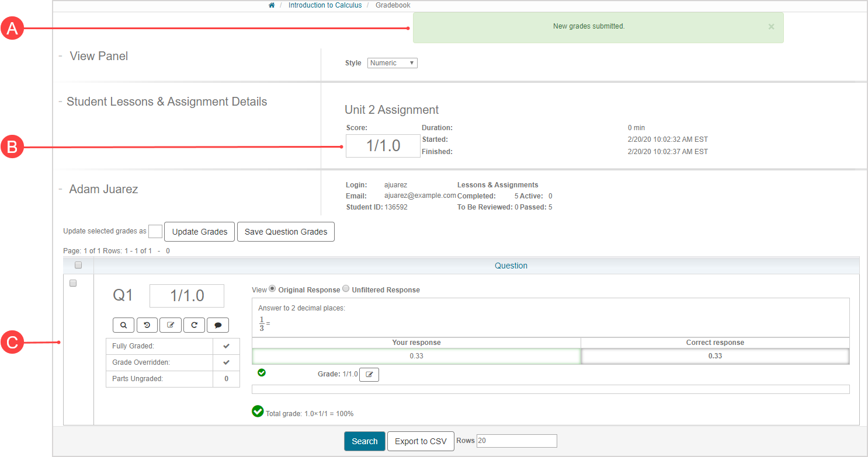Image resolution: width=868 pixels, height=457 pixels.
Task: Collapse the Adam Juarez section
Action: (60, 189)
